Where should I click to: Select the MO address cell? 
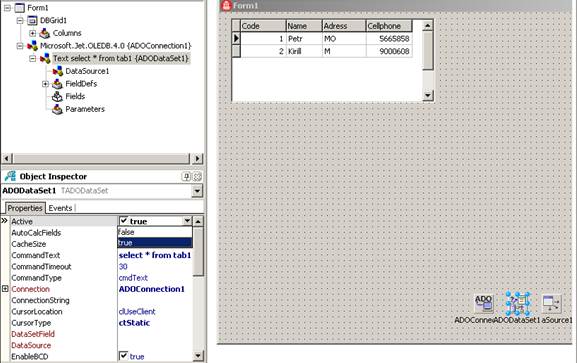pyautogui.click(x=344, y=39)
